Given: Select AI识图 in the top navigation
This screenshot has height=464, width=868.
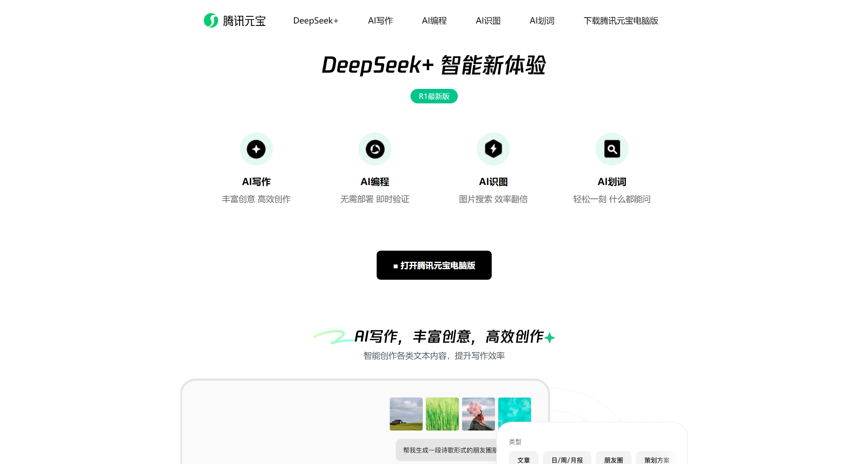Looking at the screenshot, I should 488,21.
